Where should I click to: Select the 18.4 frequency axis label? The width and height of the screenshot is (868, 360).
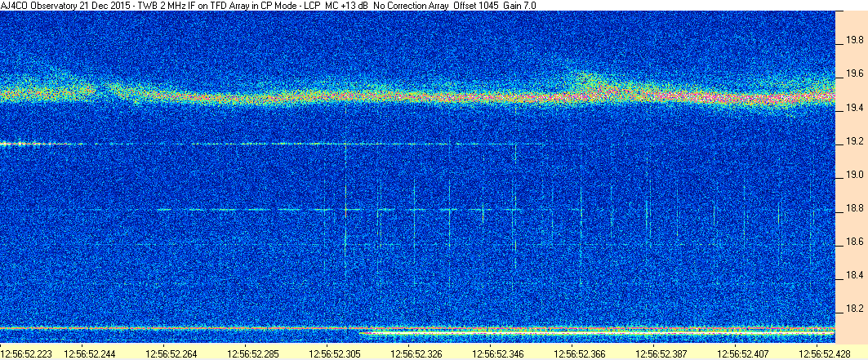[x=853, y=275]
